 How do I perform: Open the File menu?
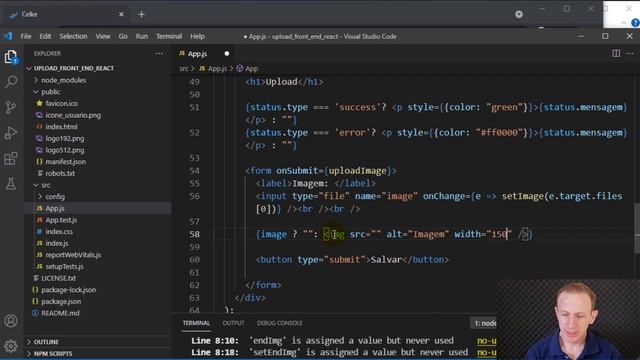26,36
